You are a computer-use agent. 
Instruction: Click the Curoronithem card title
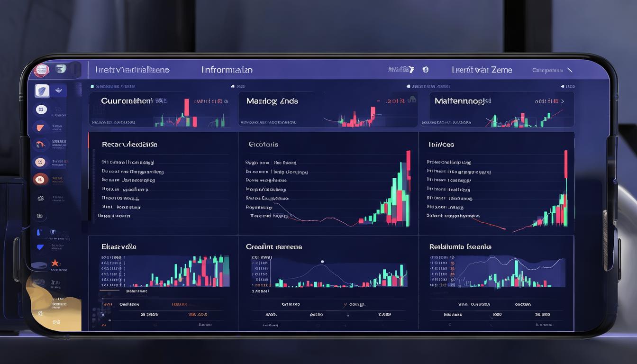click(127, 101)
